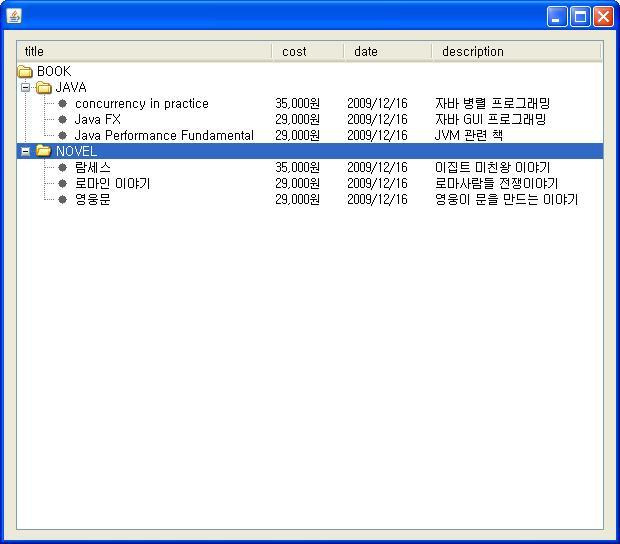Select the '로마인 이야기' row title
This screenshot has height=544, width=620.
[x=113, y=183]
